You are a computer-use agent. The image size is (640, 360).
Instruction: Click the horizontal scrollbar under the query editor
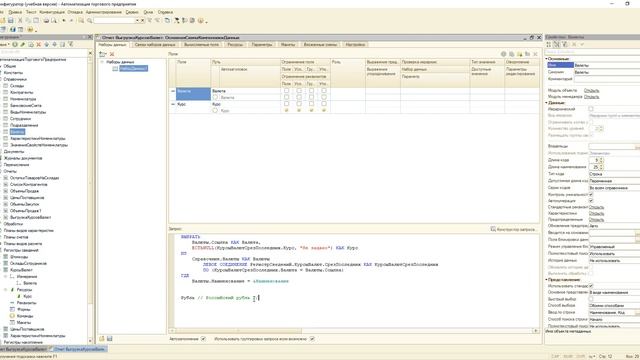(x=353, y=331)
